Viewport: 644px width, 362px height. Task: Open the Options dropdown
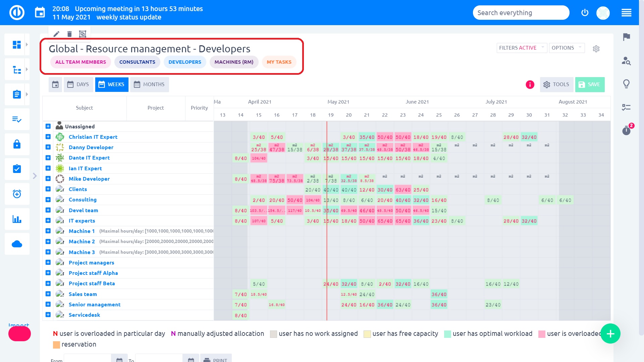[567, 48]
